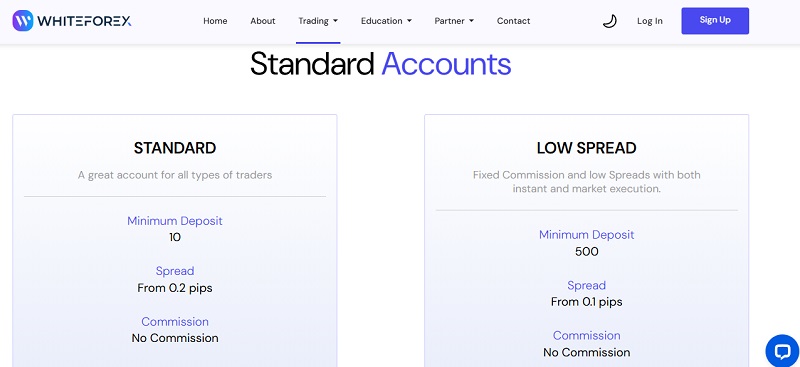This screenshot has height=367, width=800.
Task: Click the Sign Up button
Action: coord(715,21)
